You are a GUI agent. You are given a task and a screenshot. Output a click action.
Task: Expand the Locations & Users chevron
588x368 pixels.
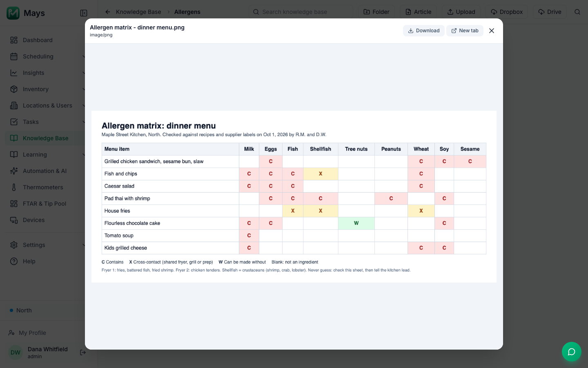84,105
